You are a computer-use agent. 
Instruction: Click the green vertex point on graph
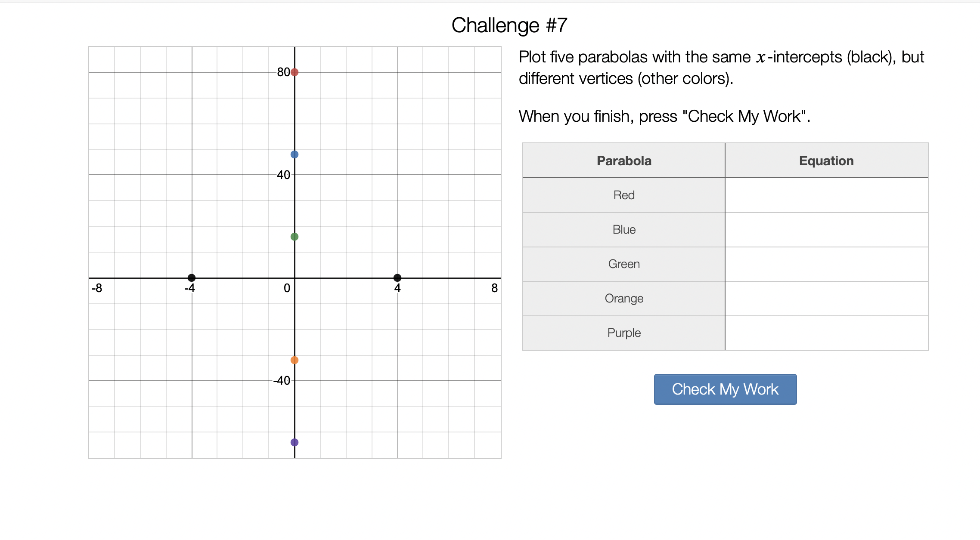295,237
